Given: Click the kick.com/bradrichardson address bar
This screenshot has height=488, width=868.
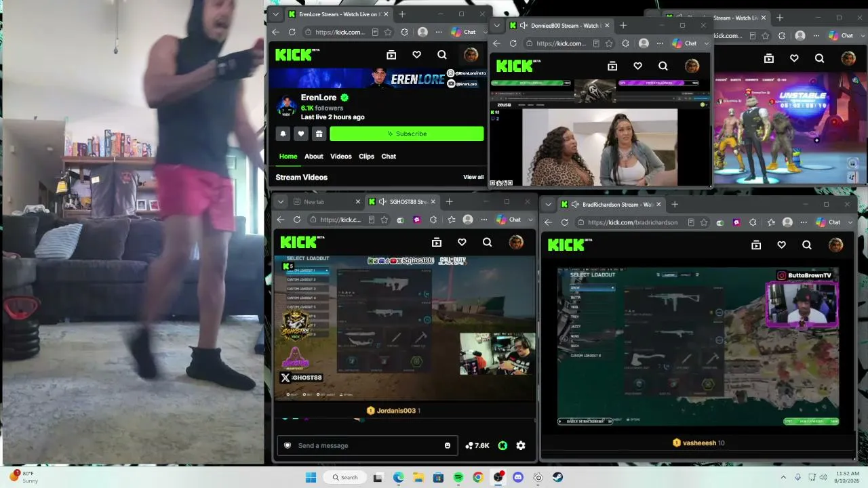Looking at the screenshot, I should click(633, 222).
